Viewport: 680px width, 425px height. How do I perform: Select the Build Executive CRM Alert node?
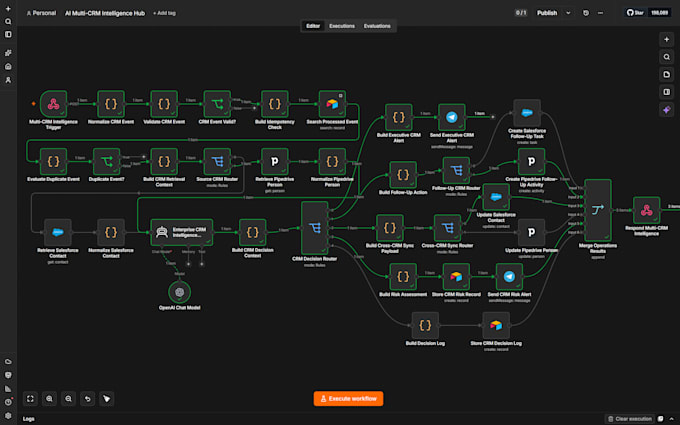click(398, 117)
